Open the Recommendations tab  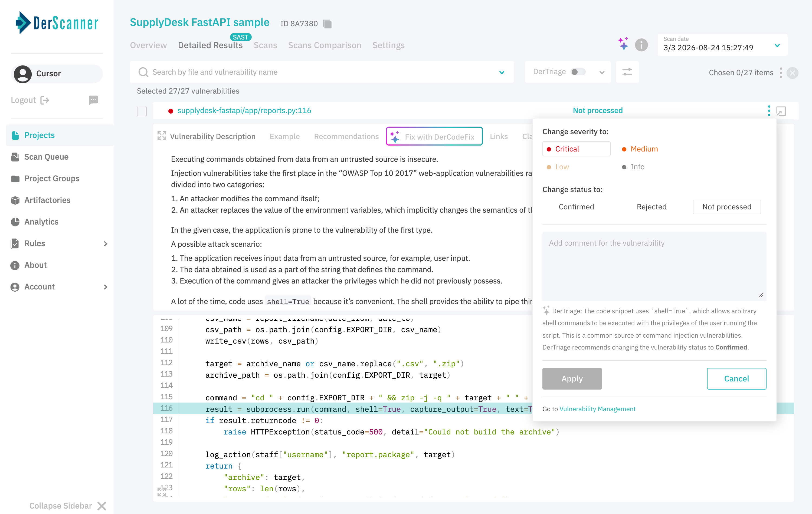pos(346,137)
